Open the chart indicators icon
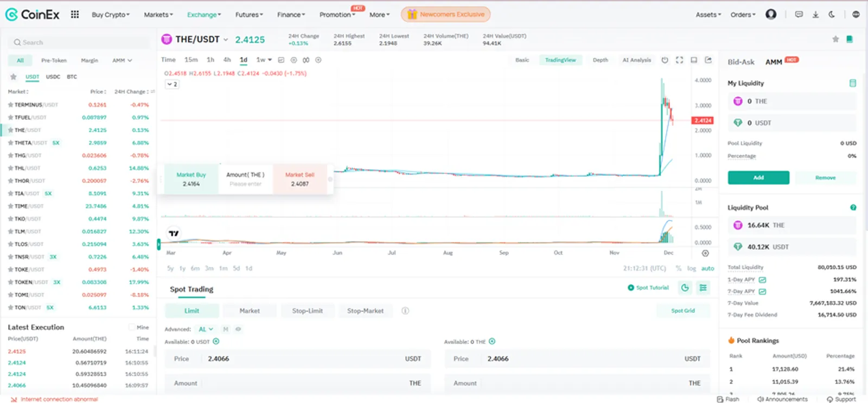 click(x=282, y=60)
